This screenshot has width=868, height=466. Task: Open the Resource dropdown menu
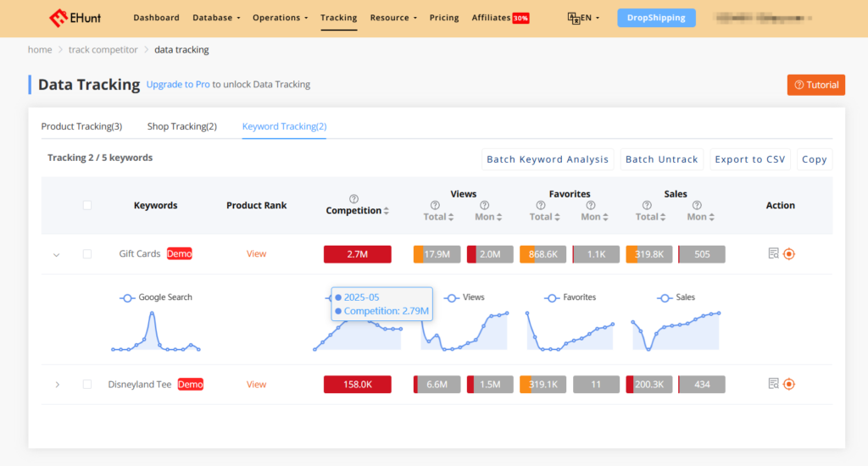coord(393,18)
